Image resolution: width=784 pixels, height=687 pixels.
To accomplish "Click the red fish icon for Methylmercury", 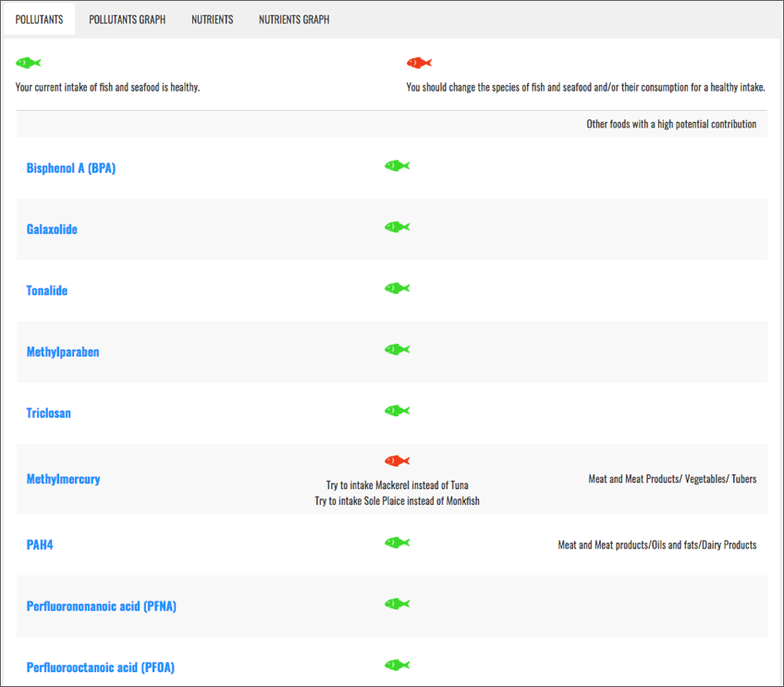I will [x=397, y=461].
